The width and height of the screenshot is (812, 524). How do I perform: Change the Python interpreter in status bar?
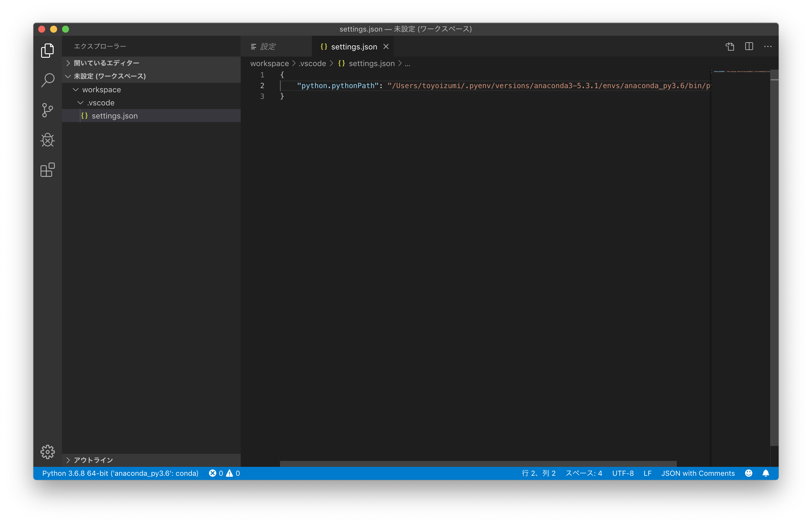pyautogui.click(x=120, y=473)
